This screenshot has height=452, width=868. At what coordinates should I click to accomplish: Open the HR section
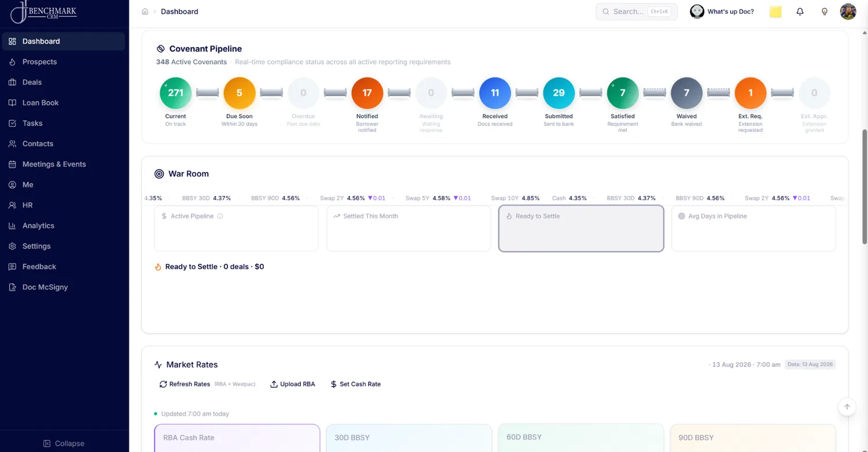(x=64, y=205)
